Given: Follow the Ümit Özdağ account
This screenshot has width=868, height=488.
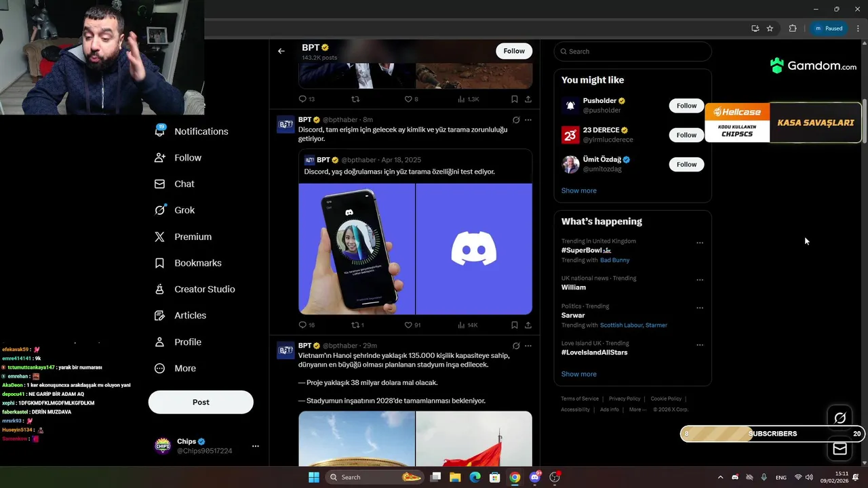Looking at the screenshot, I should [x=686, y=164].
